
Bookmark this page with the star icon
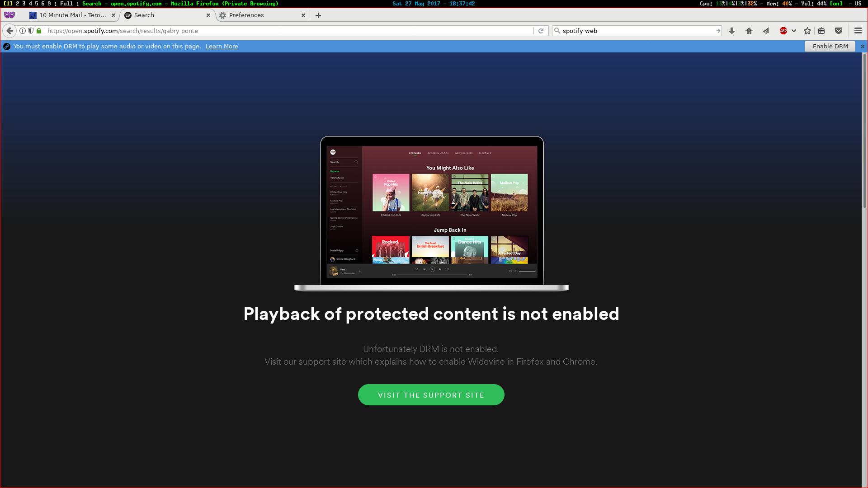(x=807, y=31)
